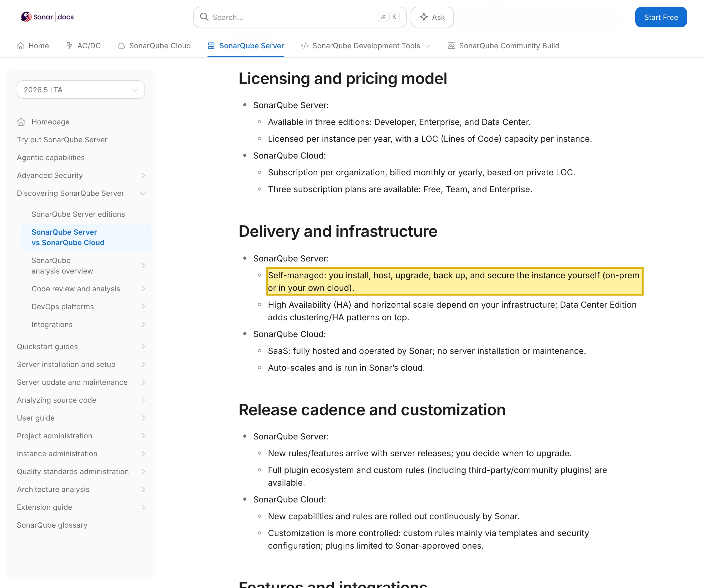Click the Sonar docs logo
The width and height of the screenshot is (704, 588).
[x=47, y=17]
